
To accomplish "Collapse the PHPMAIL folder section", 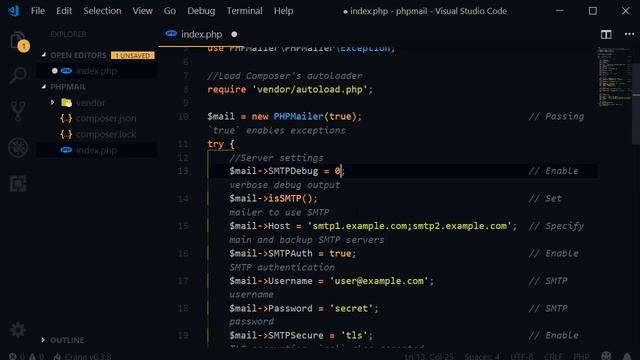I will [x=44, y=87].
